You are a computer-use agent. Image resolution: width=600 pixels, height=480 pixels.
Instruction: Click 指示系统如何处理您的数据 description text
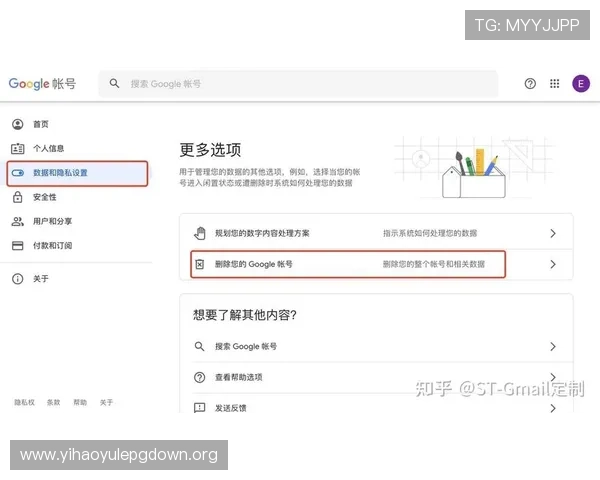tap(430, 233)
